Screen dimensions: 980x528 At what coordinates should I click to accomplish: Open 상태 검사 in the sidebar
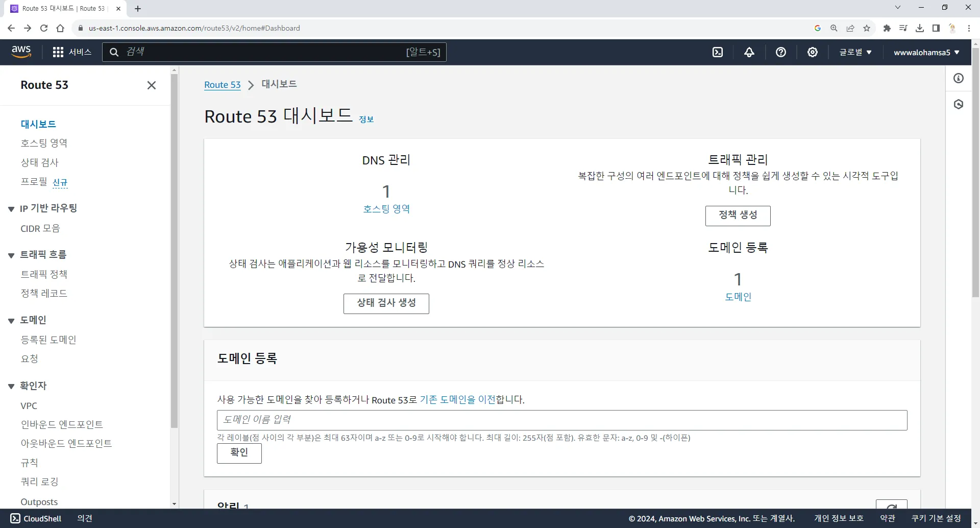pyautogui.click(x=39, y=162)
